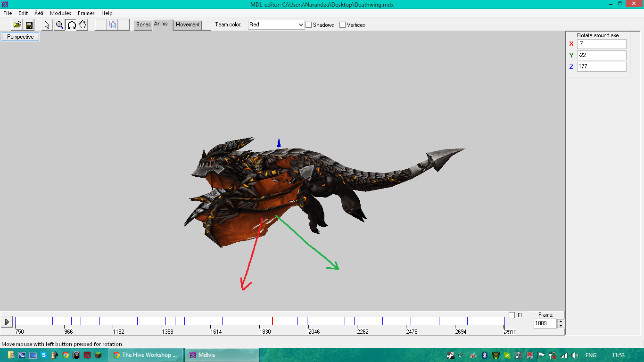Viewport: 644px width, 362px height.
Task: Click the Y rotation input field
Action: [x=602, y=55]
